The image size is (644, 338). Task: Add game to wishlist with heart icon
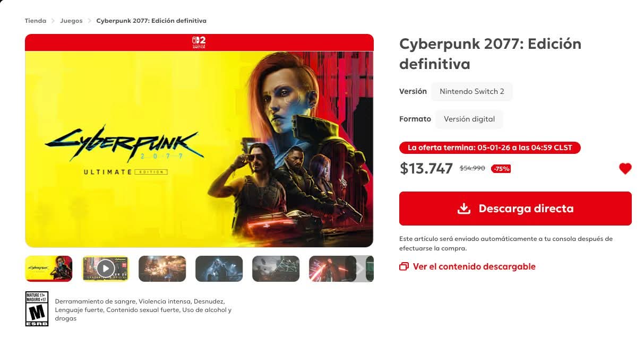tap(625, 169)
